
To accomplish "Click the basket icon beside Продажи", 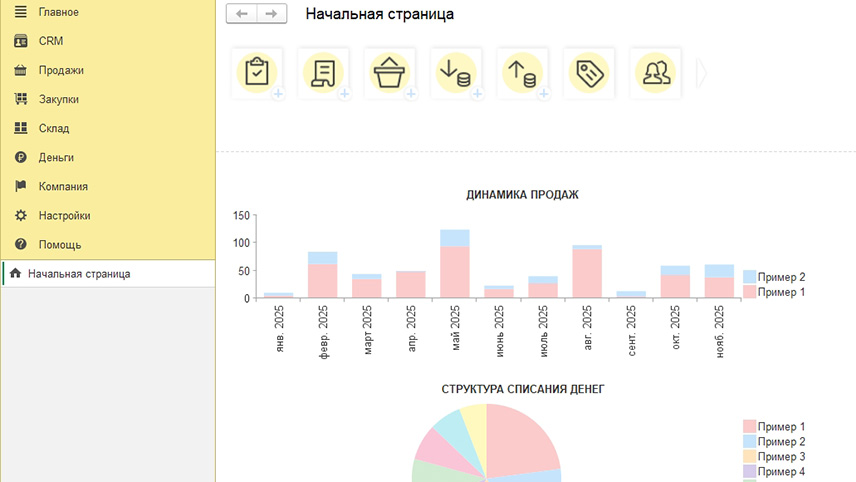I will [x=21, y=70].
